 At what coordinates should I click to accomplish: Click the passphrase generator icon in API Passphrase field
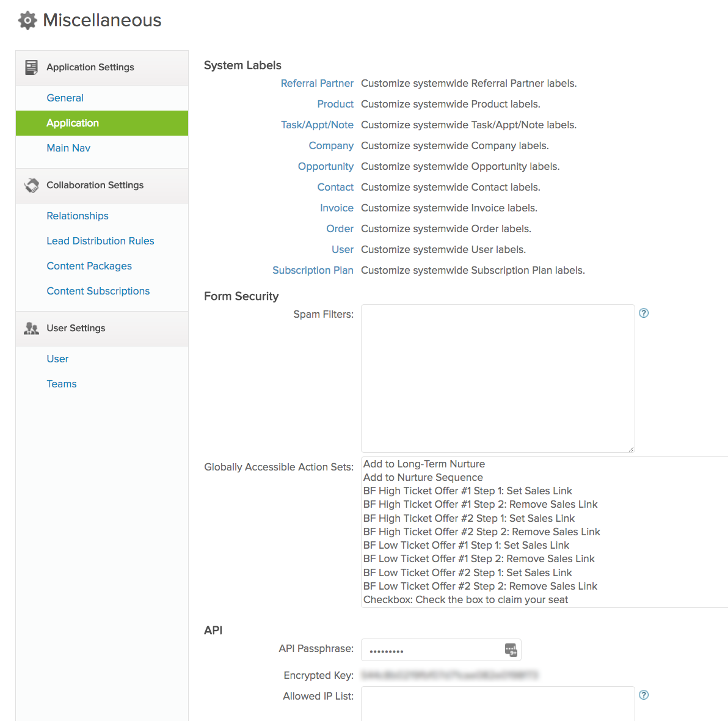(511, 650)
